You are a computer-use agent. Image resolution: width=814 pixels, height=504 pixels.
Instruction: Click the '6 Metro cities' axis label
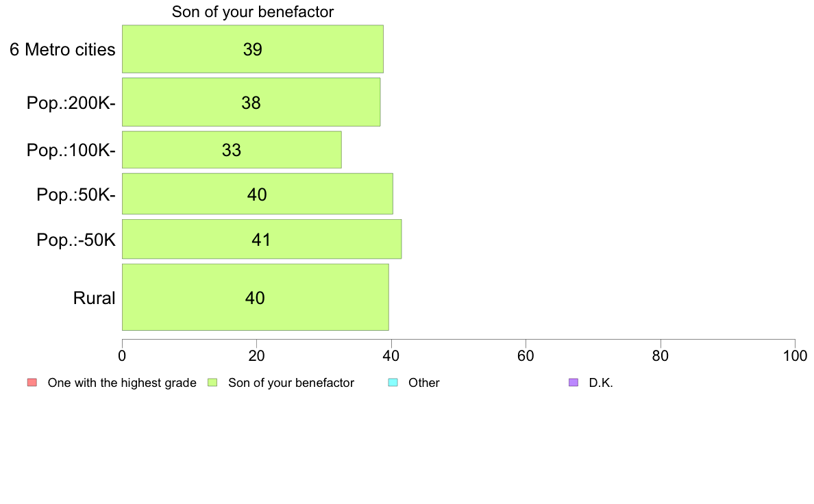62,49
